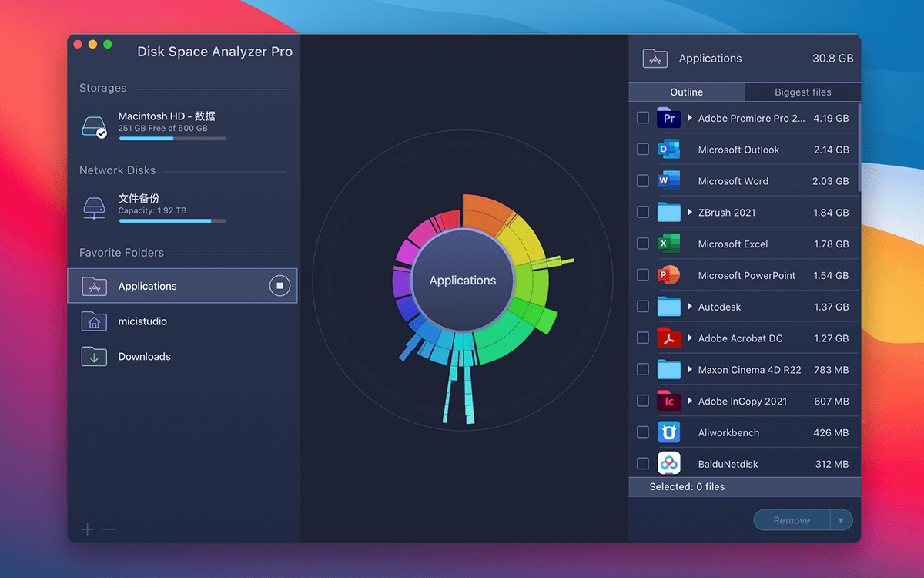Click the Microsoft Outlook app icon
Screen dimensions: 924x578
(x=668, y=150)
